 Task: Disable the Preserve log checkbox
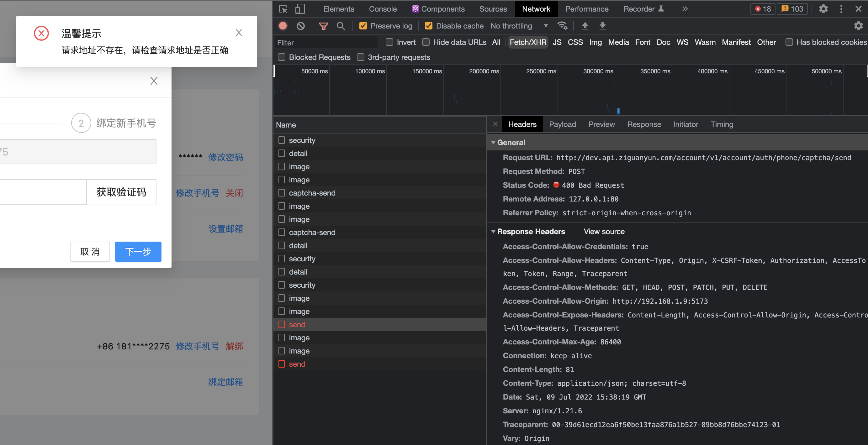tap(363, 26)
